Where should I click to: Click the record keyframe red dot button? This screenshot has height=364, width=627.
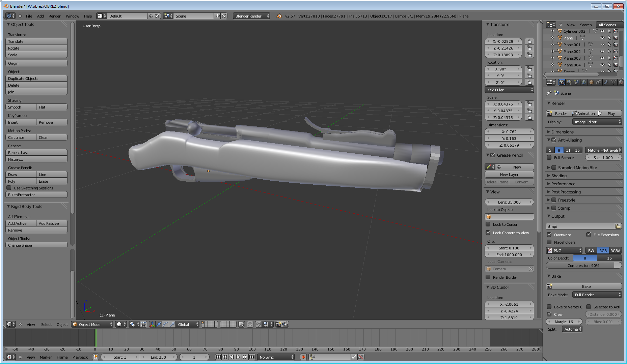tap(303, 357)
